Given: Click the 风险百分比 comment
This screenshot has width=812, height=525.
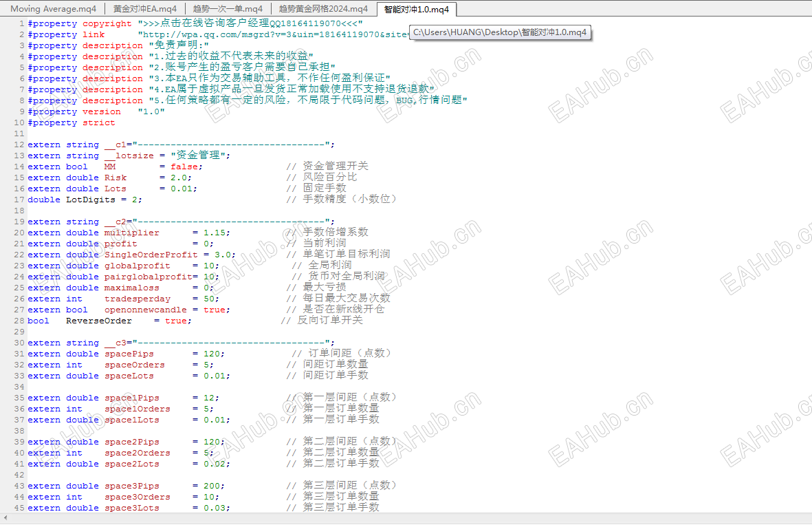Looking at the screenshot, I should pos(330,177).
